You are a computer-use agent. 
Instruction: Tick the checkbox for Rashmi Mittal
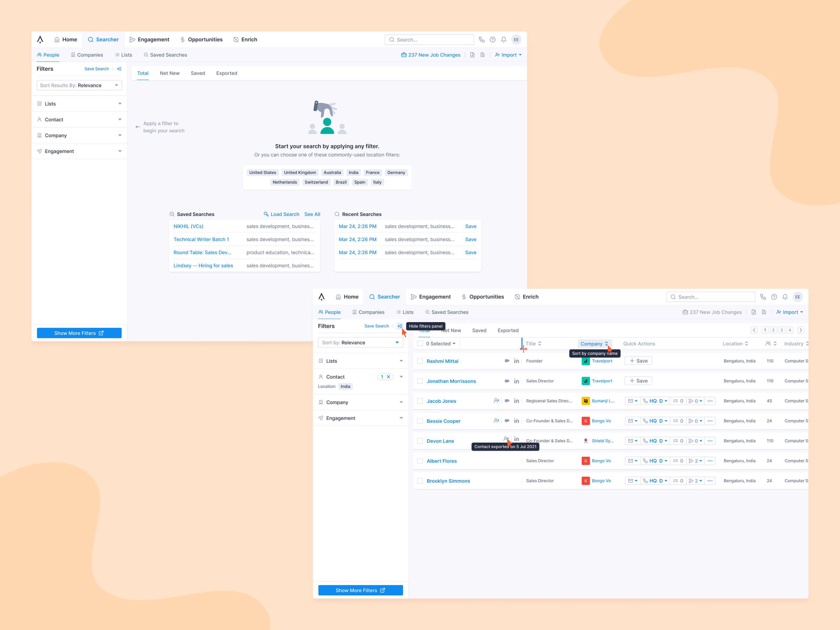tap(420, 361)
